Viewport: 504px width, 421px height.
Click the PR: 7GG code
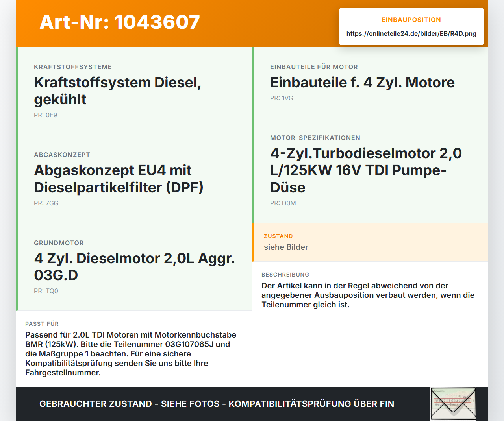[46, 203]
